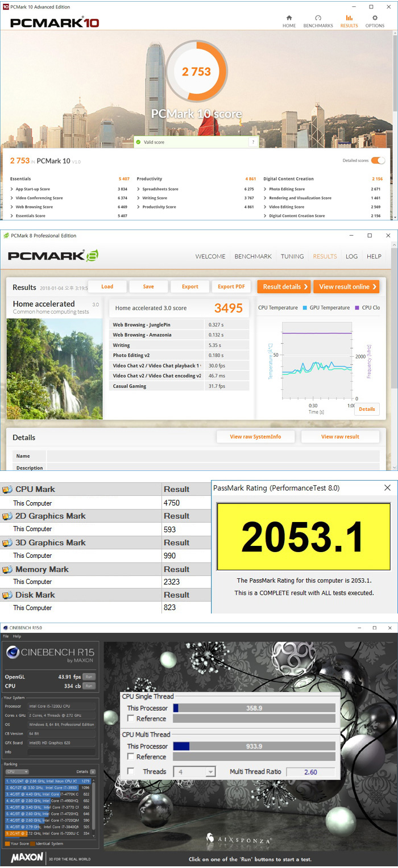
Task: Expand Photo Editing Score row
Action: tap(266, 189)
